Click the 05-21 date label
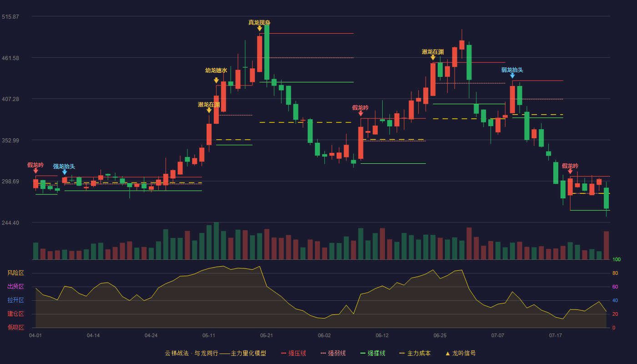 click(267, 335)
